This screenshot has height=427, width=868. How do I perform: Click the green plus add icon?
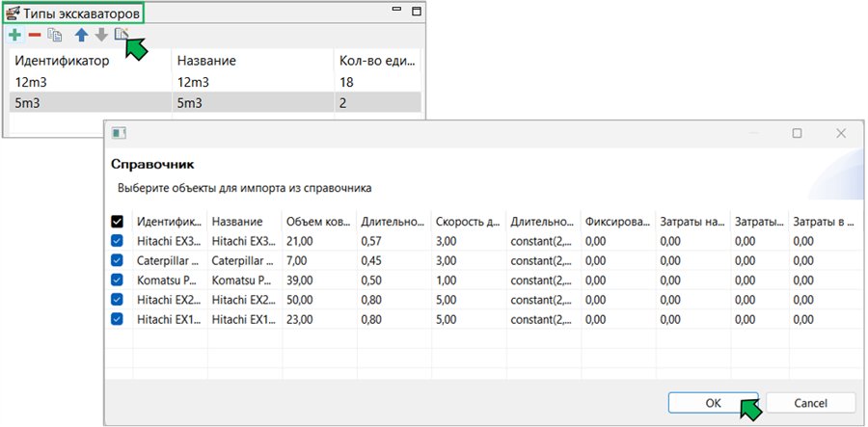tap(14, 36)
